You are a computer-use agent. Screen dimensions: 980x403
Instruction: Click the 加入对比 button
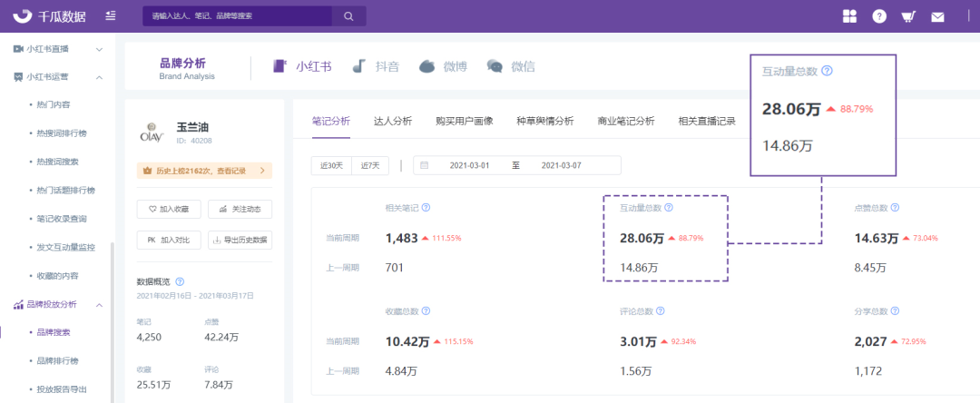tap(169, 240)
